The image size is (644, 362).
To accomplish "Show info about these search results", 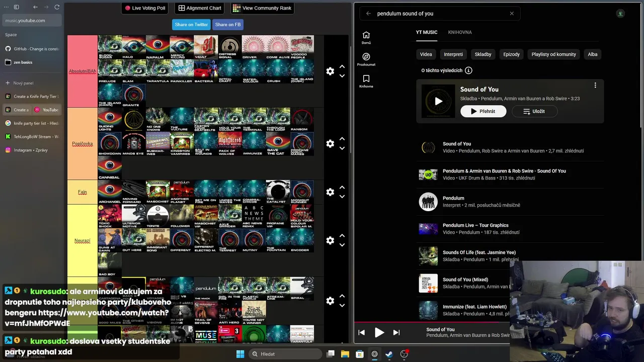I will pos(468,70).
